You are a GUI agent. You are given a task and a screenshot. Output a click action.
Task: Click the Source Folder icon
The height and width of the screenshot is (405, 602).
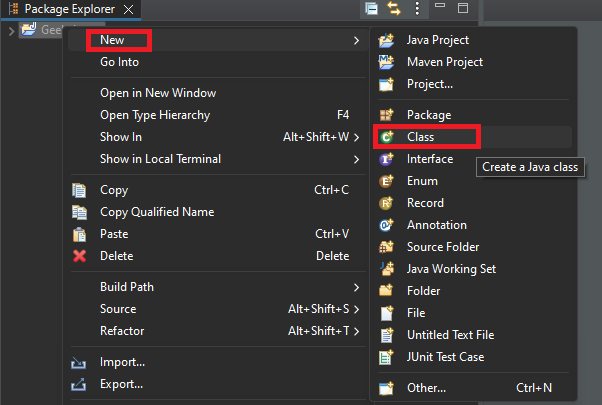click(386, 247)
